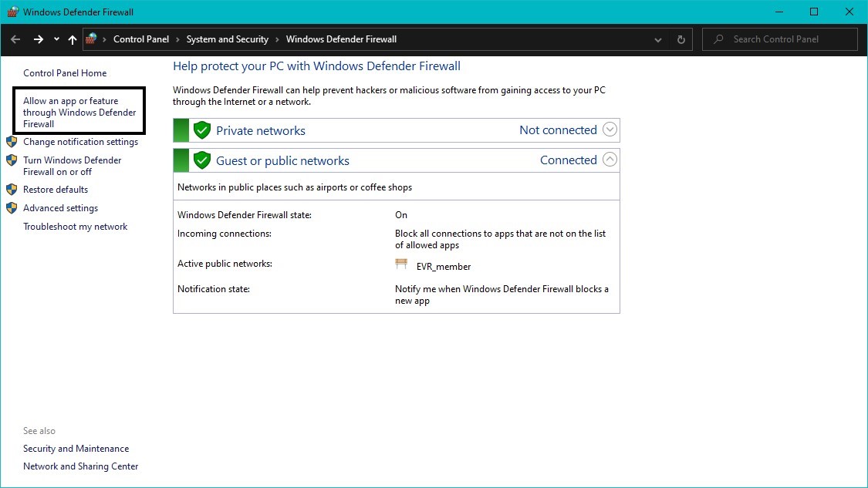Click the Incoming connections label
The width and height of the screenshot is (868, 488).
pos(225,234)
